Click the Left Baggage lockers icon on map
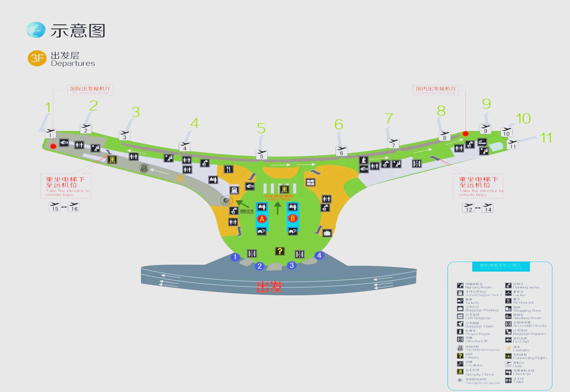The height and width of the screenshot is (392, 570). point(311,182)
